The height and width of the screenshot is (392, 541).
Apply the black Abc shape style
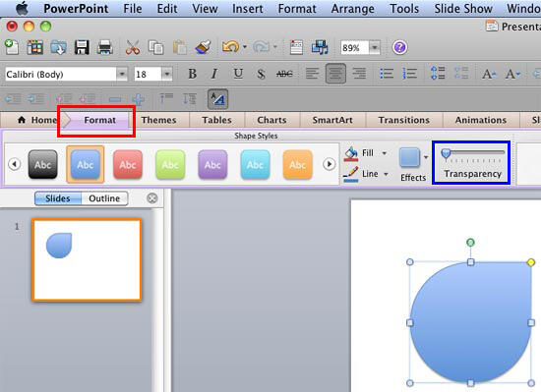pos(42,165)
